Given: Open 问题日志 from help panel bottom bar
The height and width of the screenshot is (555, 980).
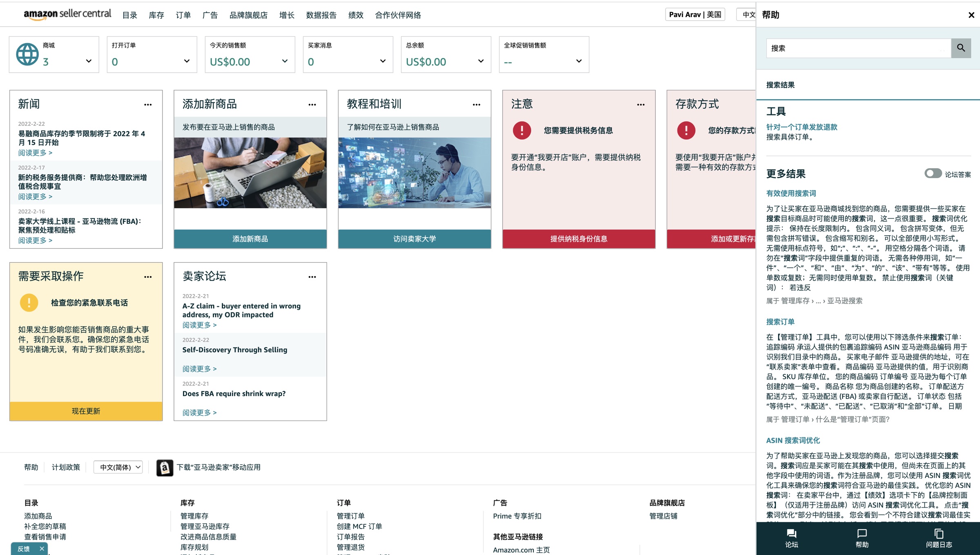Looking at the screenshot, I should click(x=939, y=538).
